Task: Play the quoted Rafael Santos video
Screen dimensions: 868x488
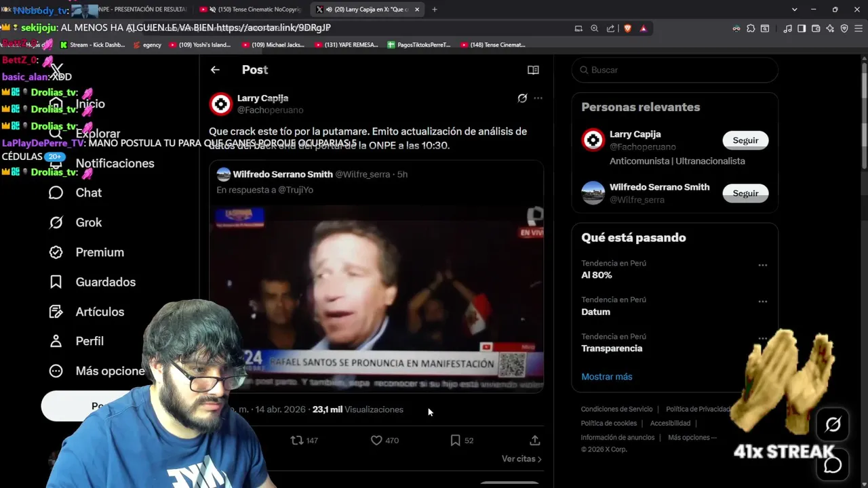Action: (376, 298)
